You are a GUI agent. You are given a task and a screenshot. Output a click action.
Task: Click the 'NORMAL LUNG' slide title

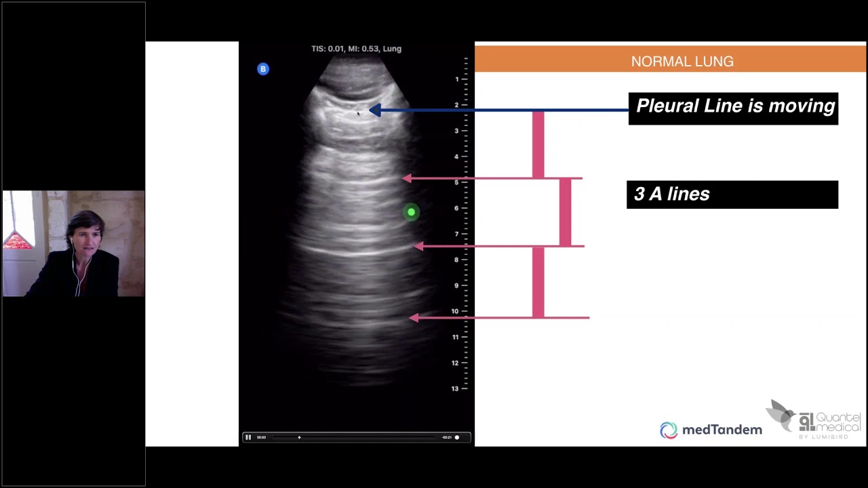point(682,61)
